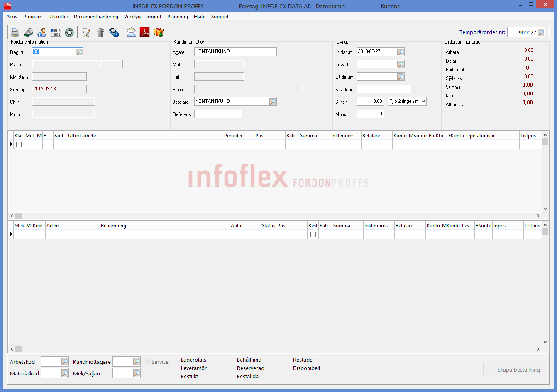Click the Operationsnr column header
The width and height of the screenshot is (557, 392).
tap(492, 136)
